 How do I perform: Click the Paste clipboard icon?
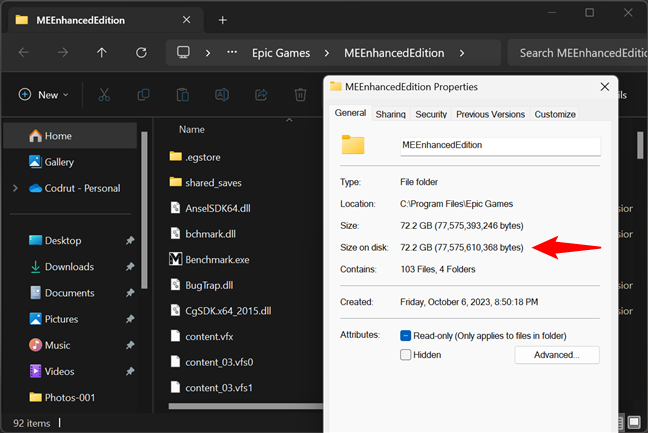[182, 95]
